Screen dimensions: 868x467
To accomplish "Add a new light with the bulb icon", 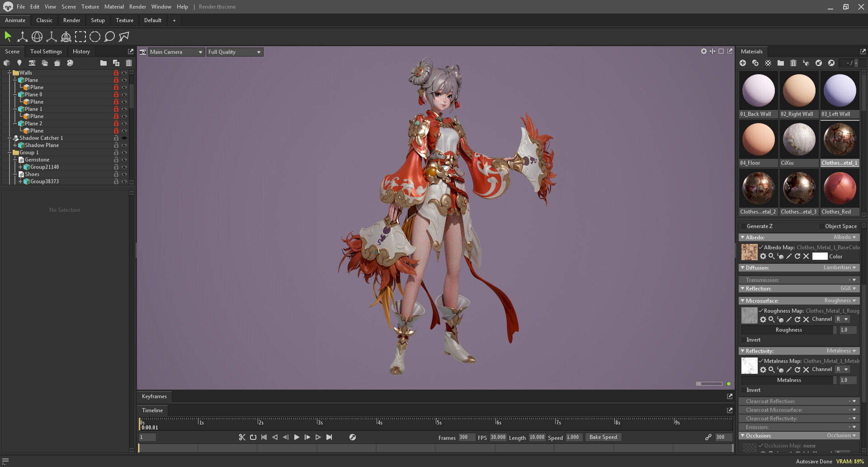I will [19, 63].
